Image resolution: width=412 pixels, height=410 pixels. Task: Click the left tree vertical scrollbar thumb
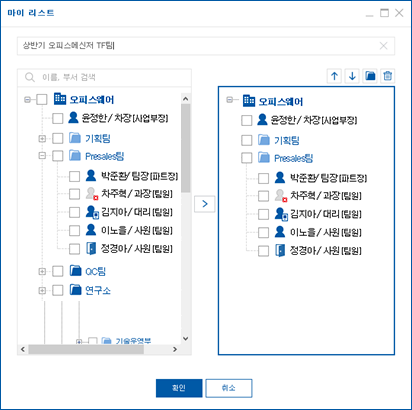[x=186, y=148]
